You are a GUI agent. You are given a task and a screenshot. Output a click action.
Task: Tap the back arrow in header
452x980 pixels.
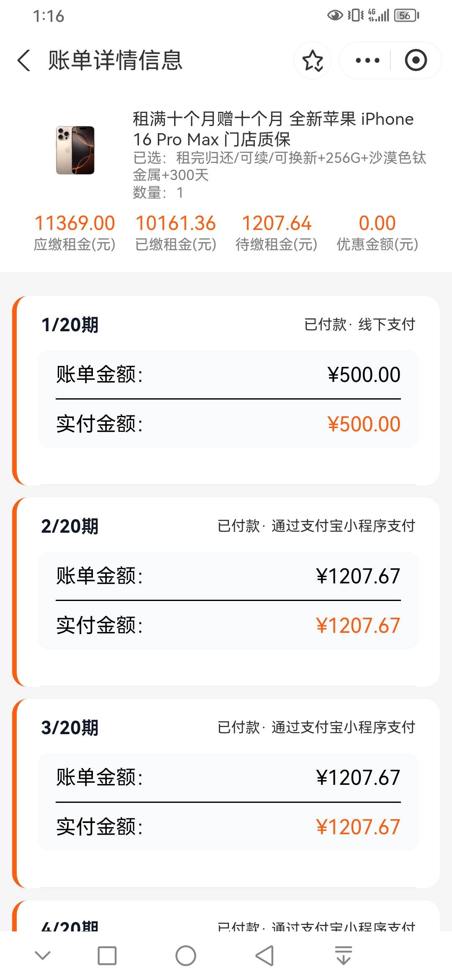[x=24, y=60]
